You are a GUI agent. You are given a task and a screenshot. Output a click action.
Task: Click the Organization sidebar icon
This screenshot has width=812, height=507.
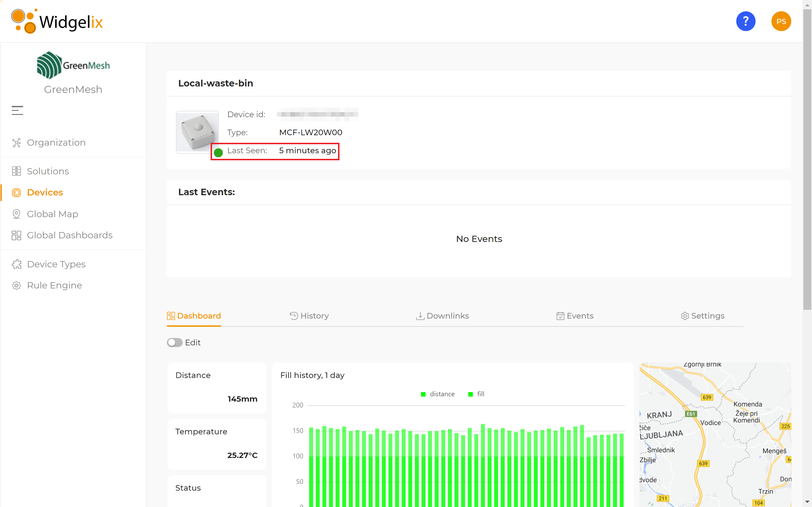pos(16,143)
